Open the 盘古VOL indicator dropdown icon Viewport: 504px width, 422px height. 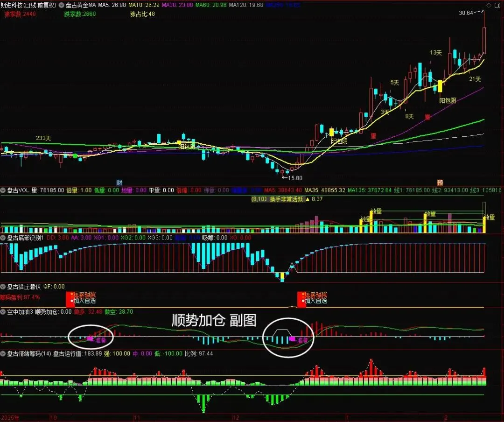[3, 190]
